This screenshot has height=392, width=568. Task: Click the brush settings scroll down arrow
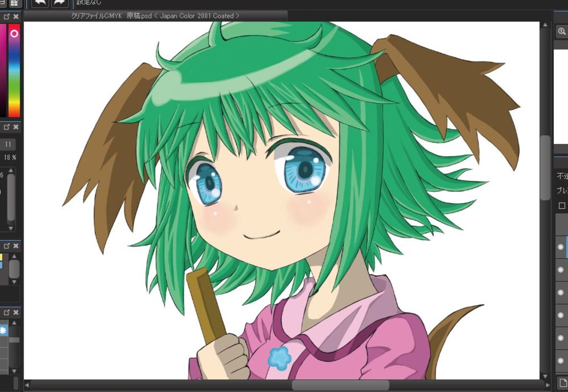(x=11, y=228)
